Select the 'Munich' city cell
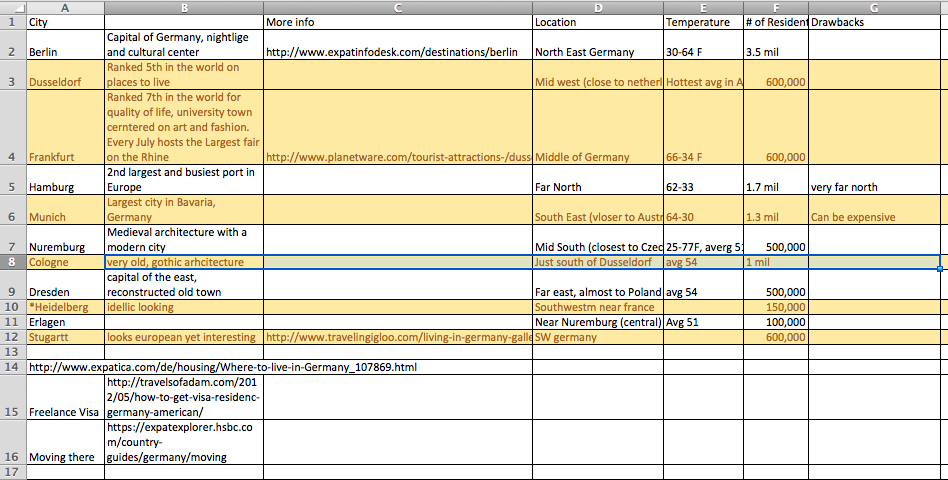 [x=65, y=209]
